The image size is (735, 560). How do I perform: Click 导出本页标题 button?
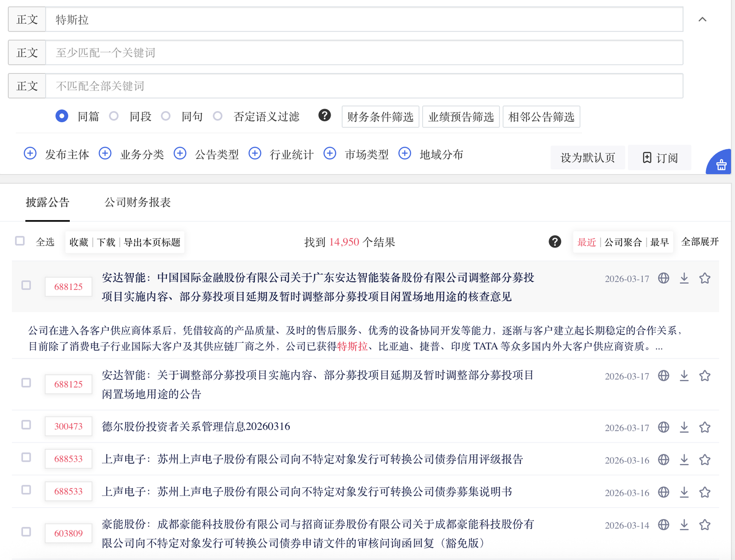(152, 242)
